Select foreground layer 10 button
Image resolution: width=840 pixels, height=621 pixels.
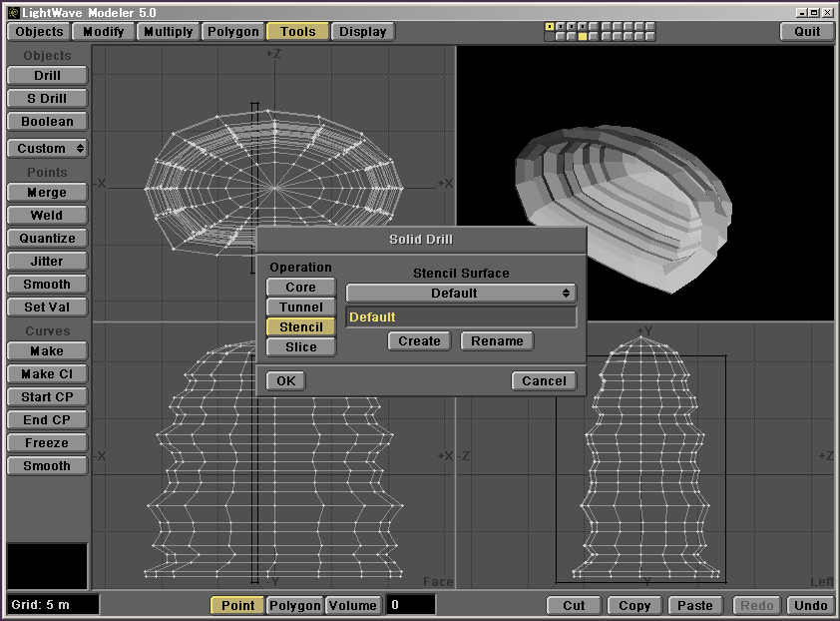(x=650, y=26)
